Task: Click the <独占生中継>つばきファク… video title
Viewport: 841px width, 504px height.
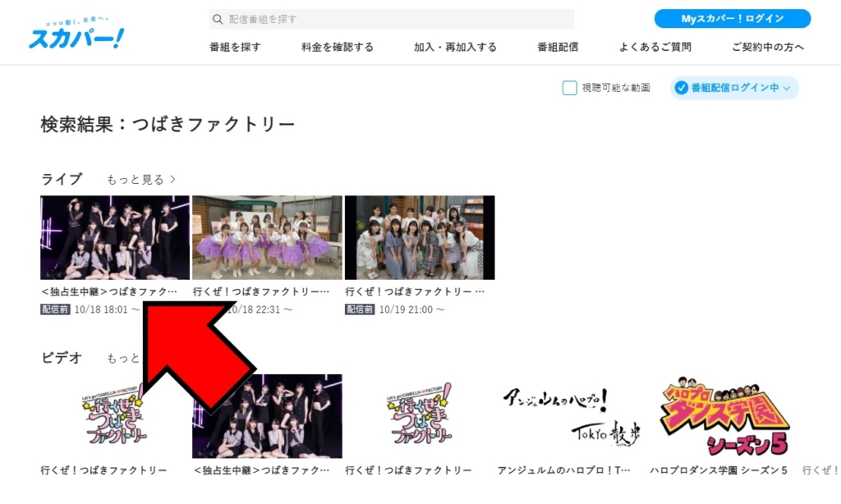Action: point(261,471)
